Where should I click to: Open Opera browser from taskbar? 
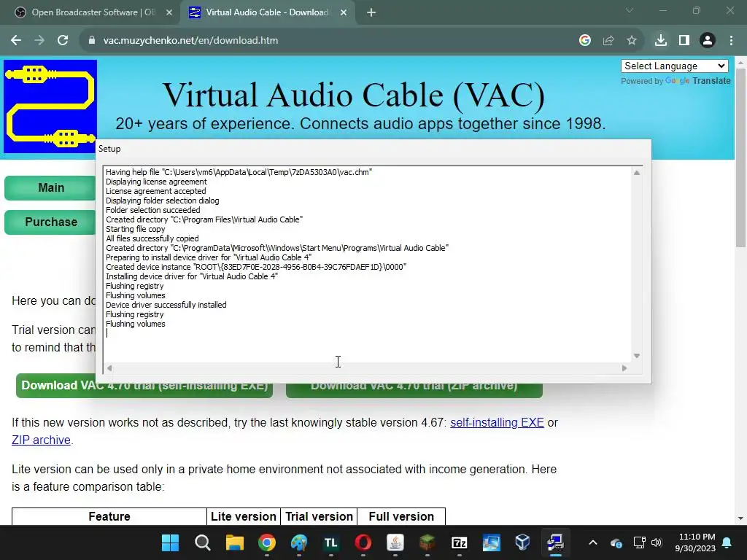coord(363,542)
